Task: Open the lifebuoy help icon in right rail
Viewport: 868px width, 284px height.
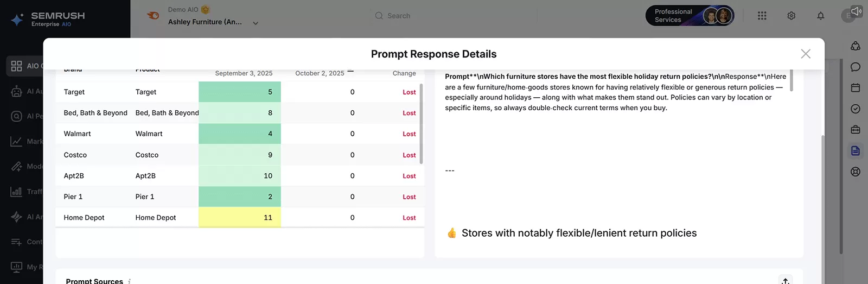Action: click(x=856, y=172)
